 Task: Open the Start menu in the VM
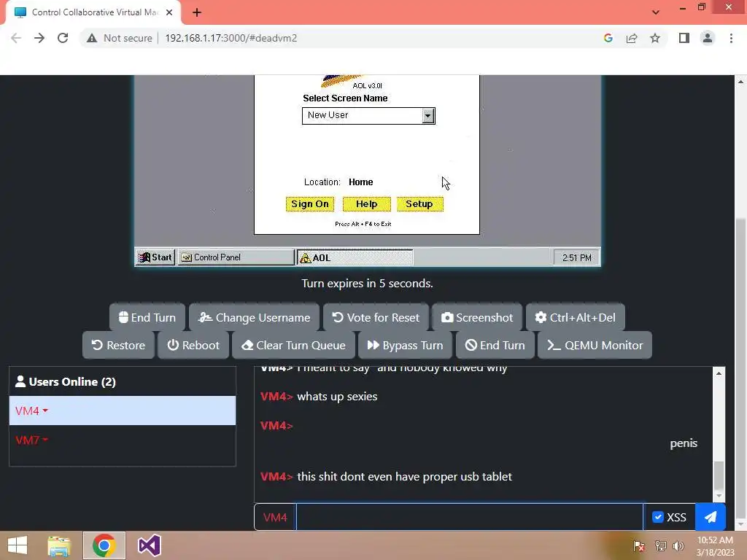pyautogui.click(x=155, y=257)
